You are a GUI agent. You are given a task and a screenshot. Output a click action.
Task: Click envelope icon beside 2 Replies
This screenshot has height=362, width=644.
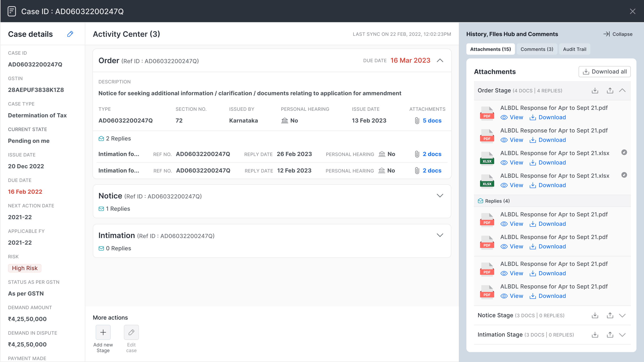(101, 139)
